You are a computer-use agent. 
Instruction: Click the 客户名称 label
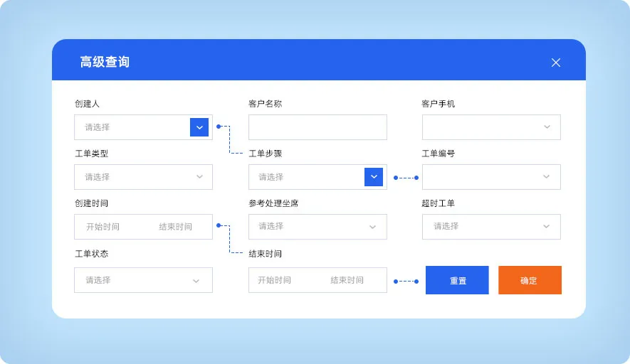[266, 104]
